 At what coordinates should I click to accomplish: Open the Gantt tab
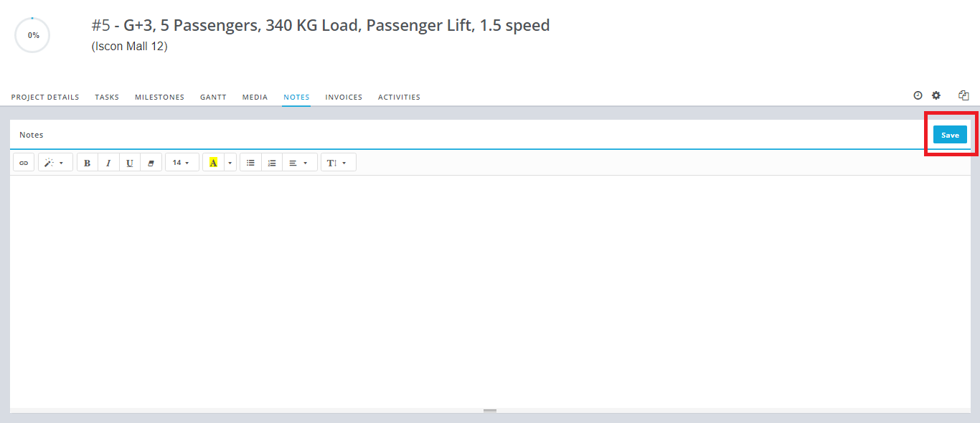pyautogui.click(x=213, y=97)
